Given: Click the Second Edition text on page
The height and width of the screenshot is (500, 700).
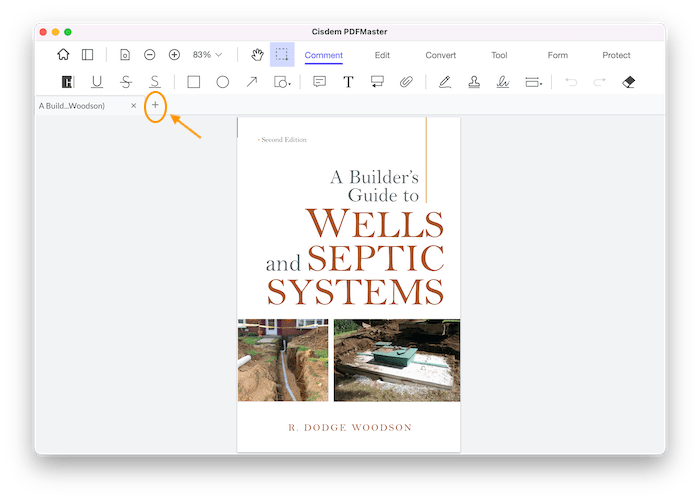Looking at the screenshot, I should pos(284,140).
